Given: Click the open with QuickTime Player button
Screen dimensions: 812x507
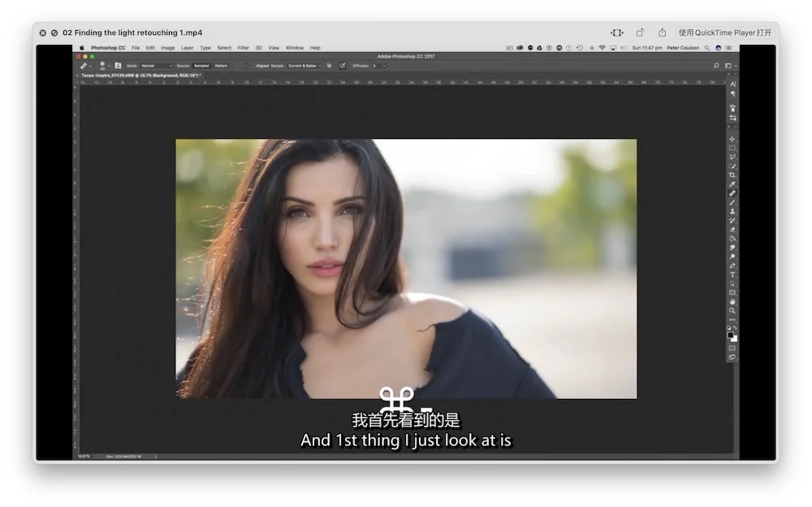Looking at the screenshot, I should click(724, 32).
